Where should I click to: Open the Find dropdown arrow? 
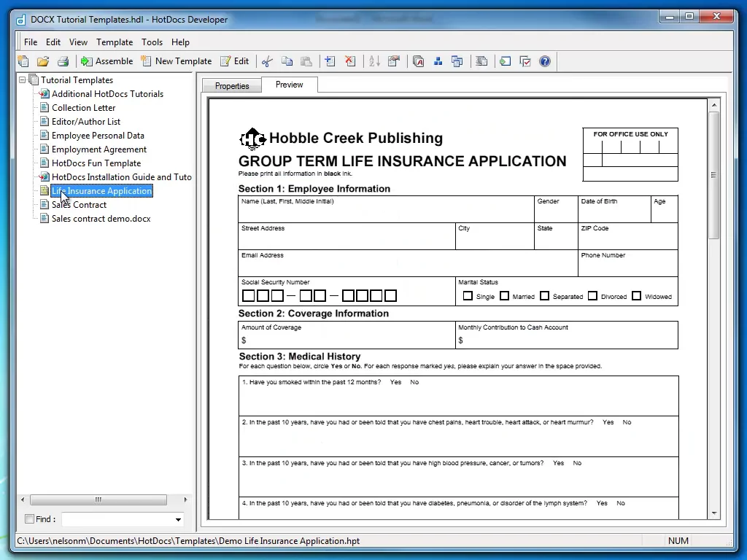tap(178, 519)
